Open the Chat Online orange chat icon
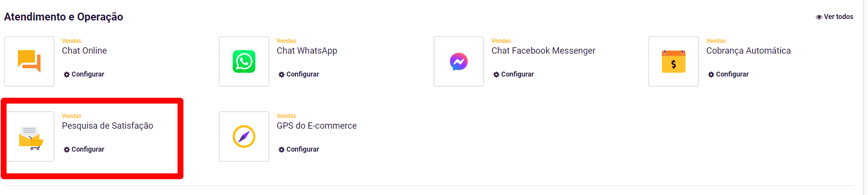Image resolution: width=868 pixels, height=195 pixels. click(x=29, y=61)
